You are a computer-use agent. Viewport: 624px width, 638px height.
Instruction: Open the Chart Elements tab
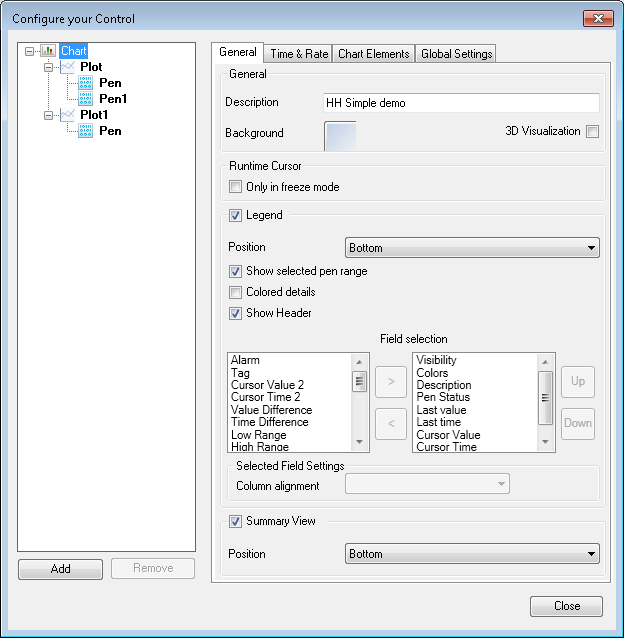pyautogui.click(x=373, y=54)
